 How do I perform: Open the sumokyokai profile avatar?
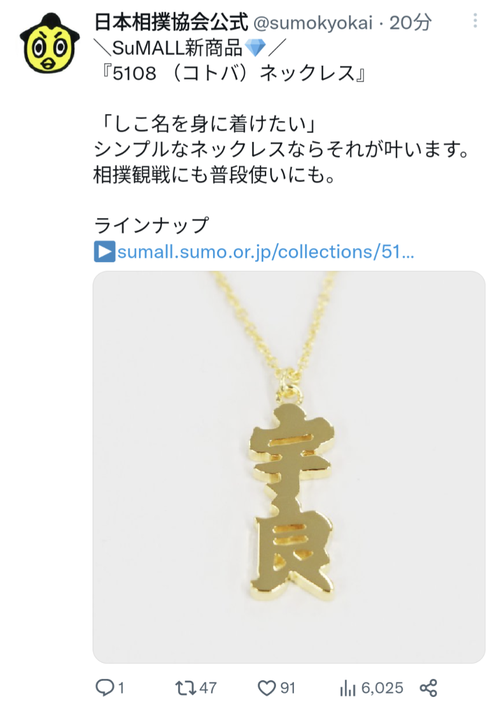[49, 43]
